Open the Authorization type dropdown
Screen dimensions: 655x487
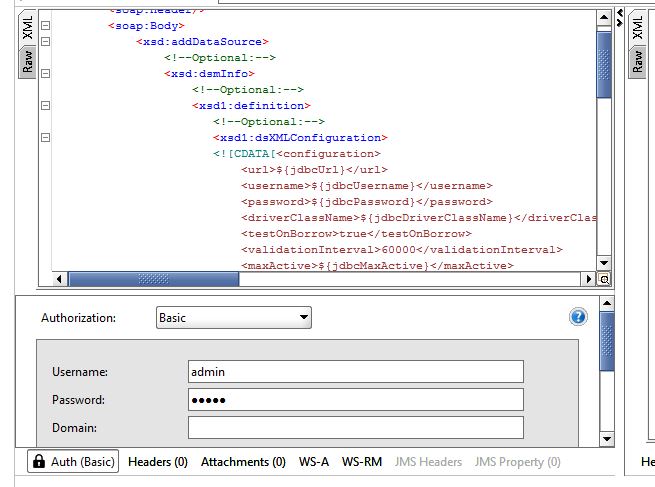[x=234, y=317]
